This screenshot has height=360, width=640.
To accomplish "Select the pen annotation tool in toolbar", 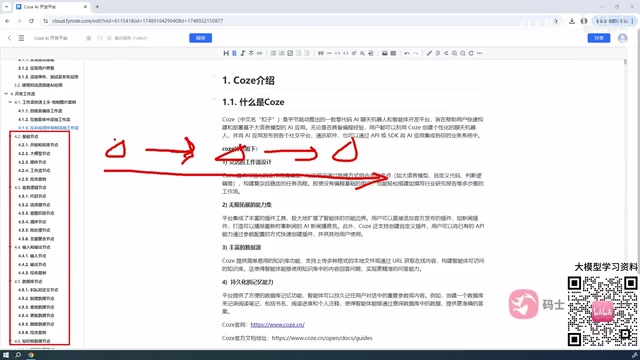I will point(429,53).
